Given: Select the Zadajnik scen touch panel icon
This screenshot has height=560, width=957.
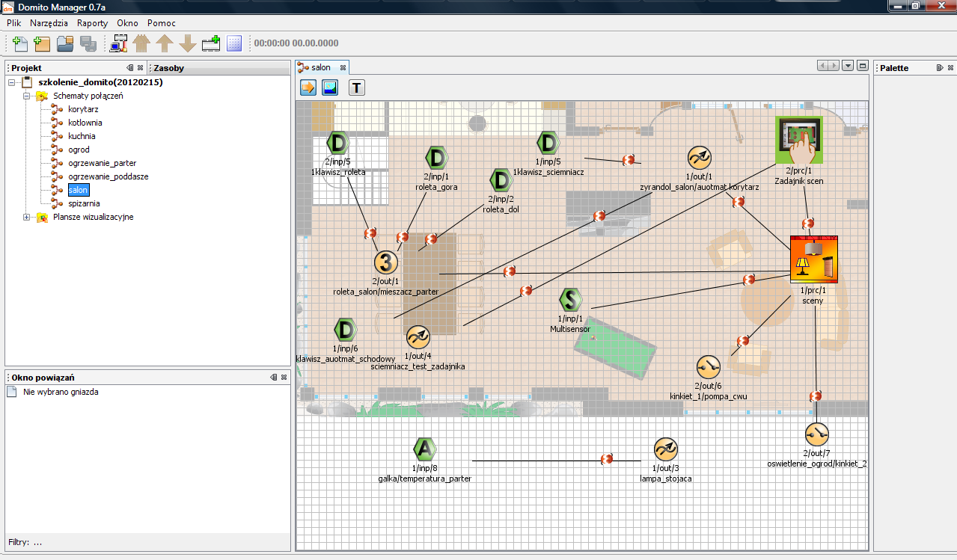Looking at the screenshot, I should (x=799, y=140).
